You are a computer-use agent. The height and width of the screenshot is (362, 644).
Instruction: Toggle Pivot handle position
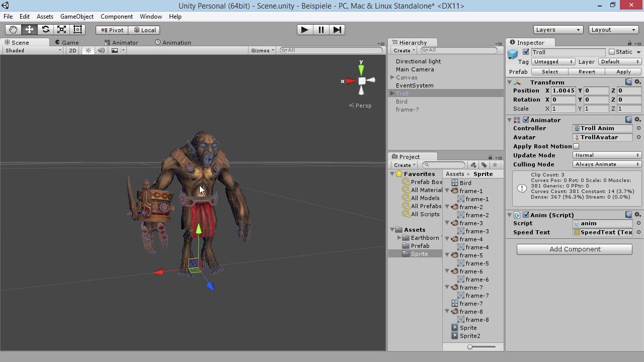pyautogui.click(x=112, y=30)
